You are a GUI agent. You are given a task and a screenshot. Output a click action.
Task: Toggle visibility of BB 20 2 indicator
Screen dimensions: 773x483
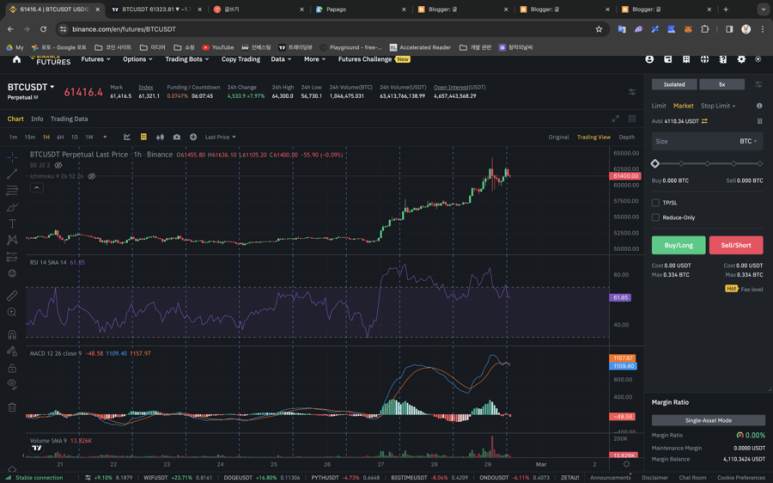58,165
